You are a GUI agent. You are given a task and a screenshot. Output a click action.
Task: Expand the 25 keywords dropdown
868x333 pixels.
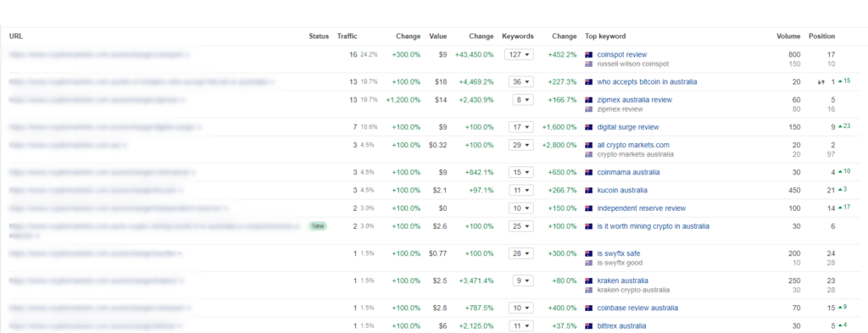point(521,227)
